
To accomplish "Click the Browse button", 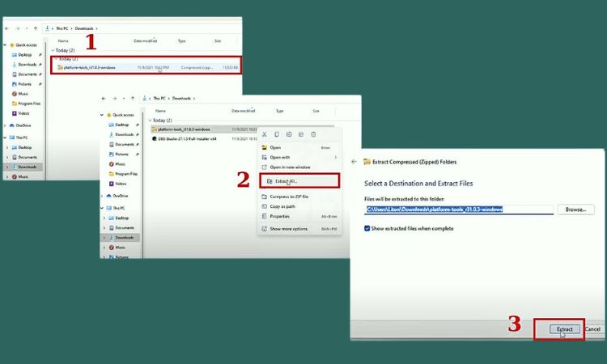I will pyautogui.click(x=575, y=210).
